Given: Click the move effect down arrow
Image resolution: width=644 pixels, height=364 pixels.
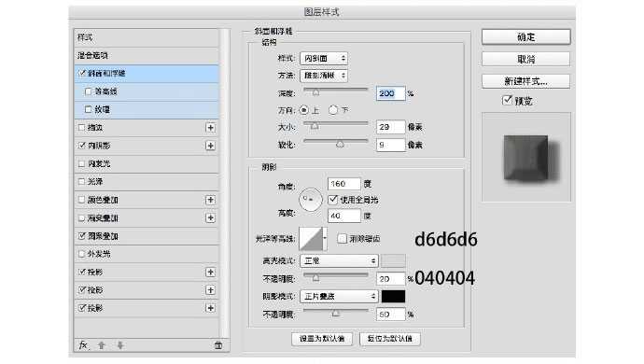Looking at the screenshot, I should click(119, 345).
